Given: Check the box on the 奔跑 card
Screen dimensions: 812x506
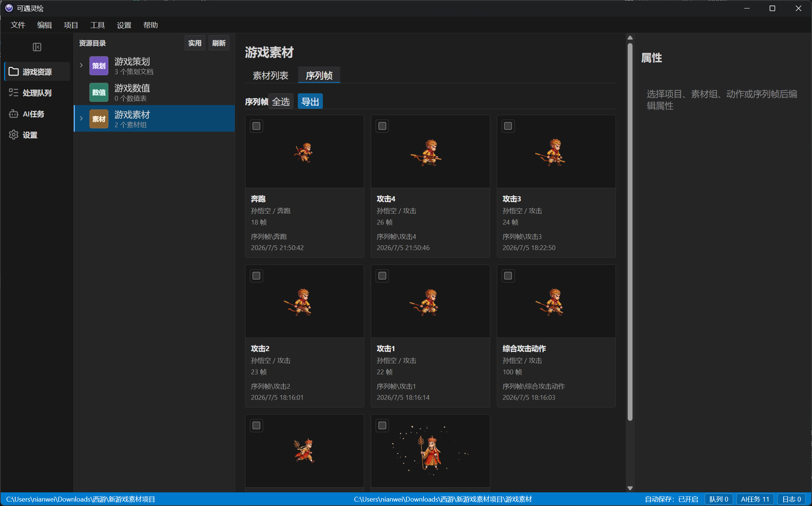Looking at the screenshot, I should [257, 126].
